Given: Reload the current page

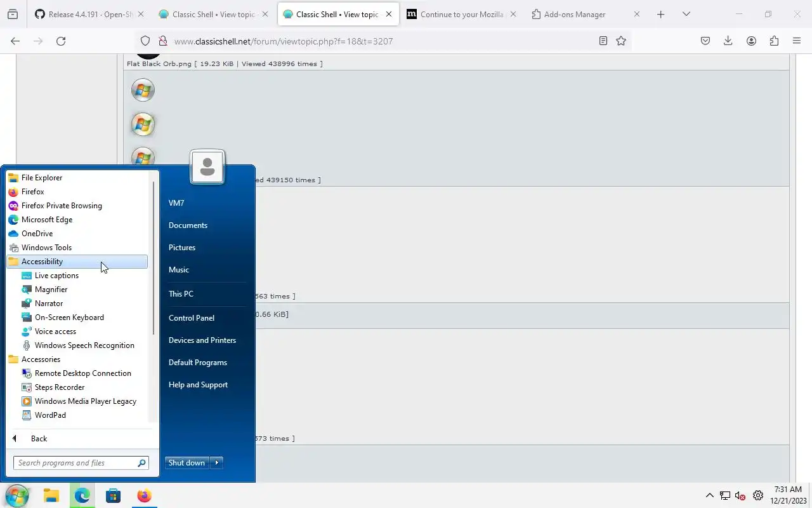Looking at the screenshot, I should pos(61,41).
